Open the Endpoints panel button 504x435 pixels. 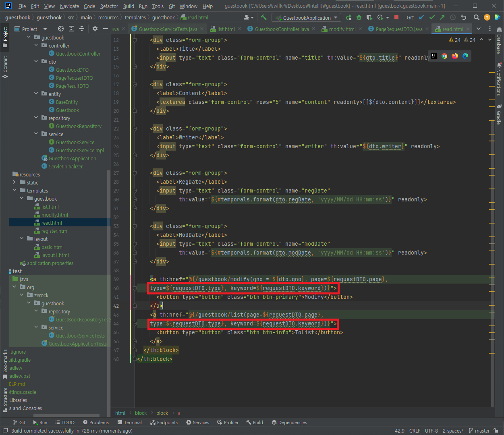pyautogui.click(x=164, y=423)
